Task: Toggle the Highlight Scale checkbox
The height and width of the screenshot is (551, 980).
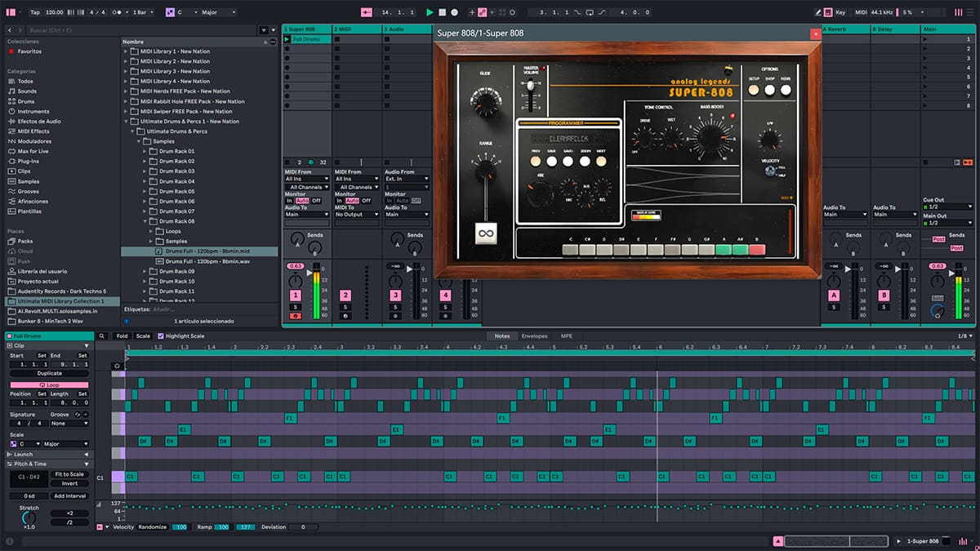Action: pyautogui.click(x=161, y=335)
